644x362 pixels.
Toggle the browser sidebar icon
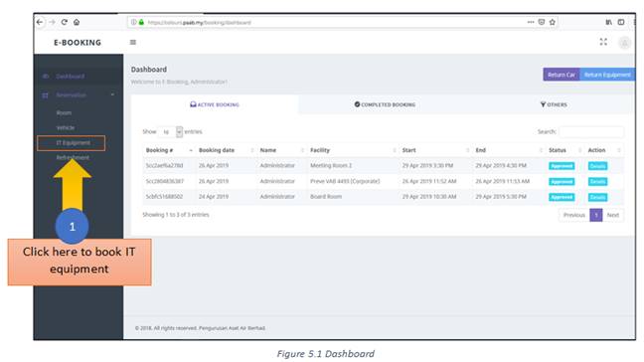pos(621,22)
